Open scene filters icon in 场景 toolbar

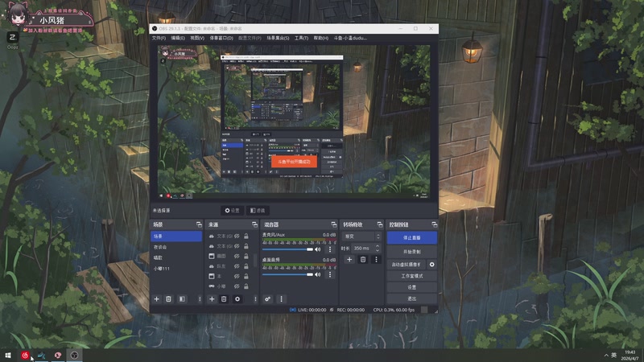pos(182,298)
